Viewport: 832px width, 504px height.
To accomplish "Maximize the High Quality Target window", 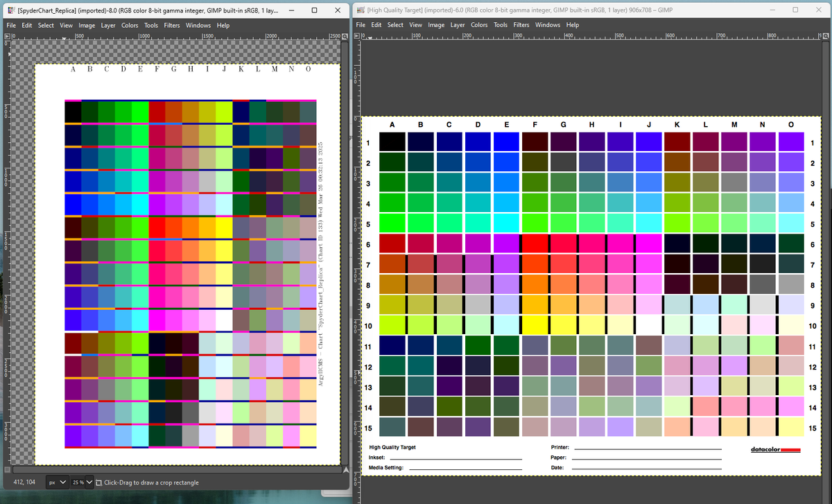I will [795, 10].
